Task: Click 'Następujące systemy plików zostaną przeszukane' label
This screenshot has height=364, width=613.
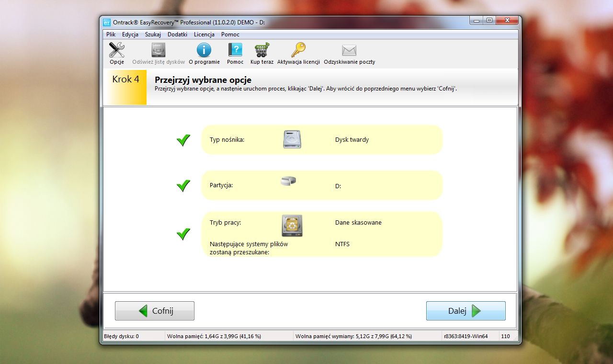Action: tap(249, 248)
